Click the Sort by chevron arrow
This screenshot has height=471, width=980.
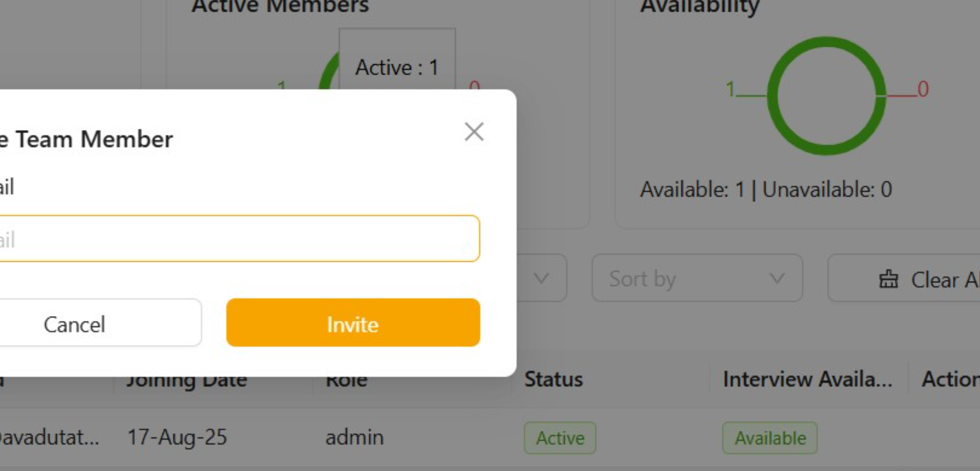(777, 279)
